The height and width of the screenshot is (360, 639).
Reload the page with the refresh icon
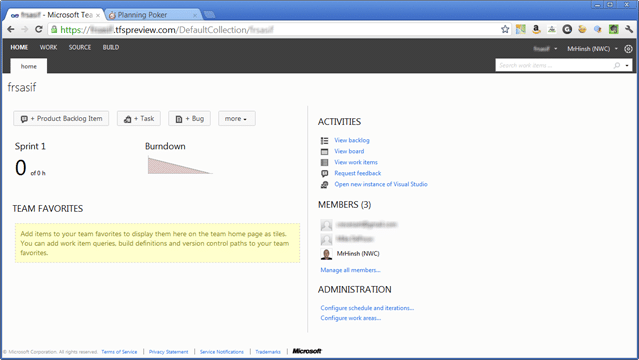(39, 29)
